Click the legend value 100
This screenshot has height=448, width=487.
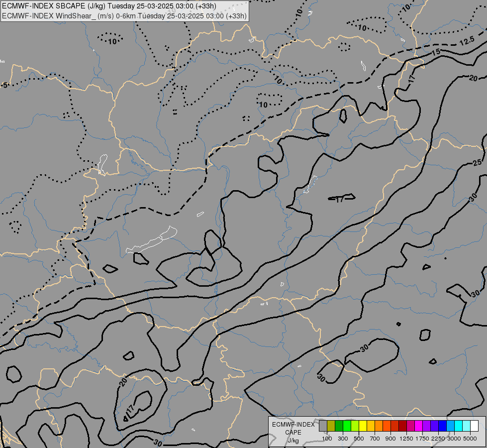[327, 439]
